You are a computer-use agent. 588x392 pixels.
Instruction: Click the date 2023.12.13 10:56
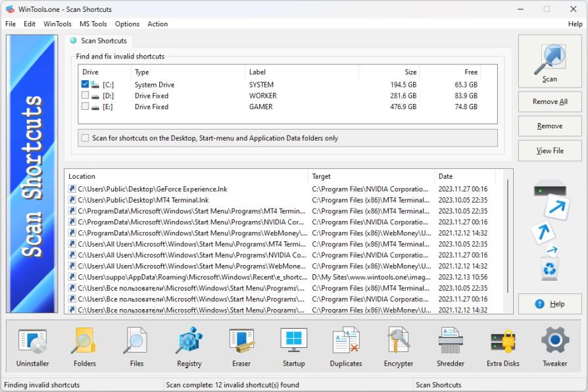(463, 277)
